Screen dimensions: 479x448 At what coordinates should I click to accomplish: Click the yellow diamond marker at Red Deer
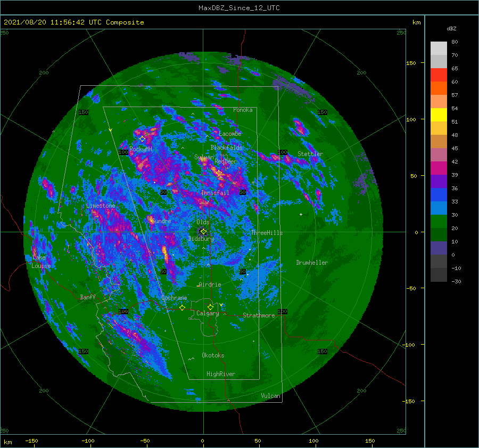(219, 173)
